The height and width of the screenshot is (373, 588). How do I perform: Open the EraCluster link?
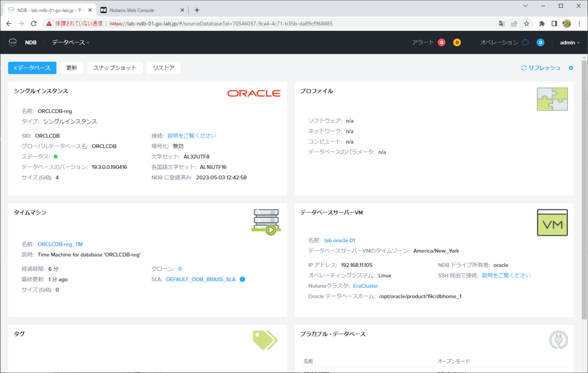click(366, 286)
